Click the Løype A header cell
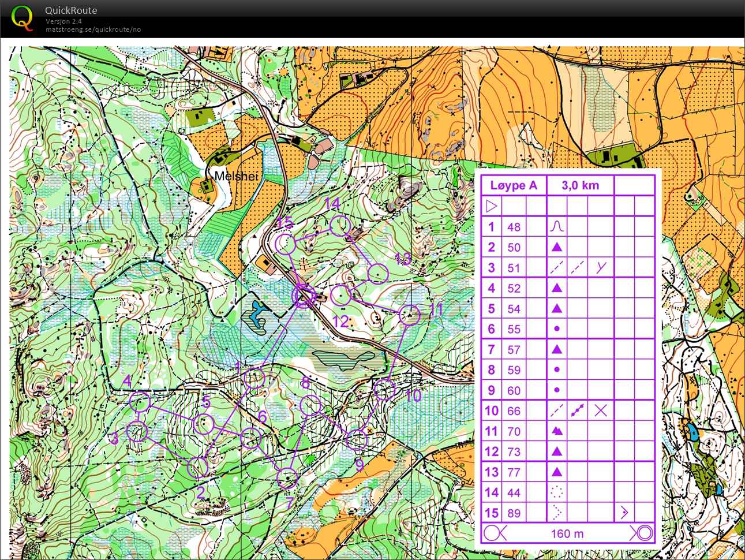Screen dimensions: 745x560 point(513,185)
